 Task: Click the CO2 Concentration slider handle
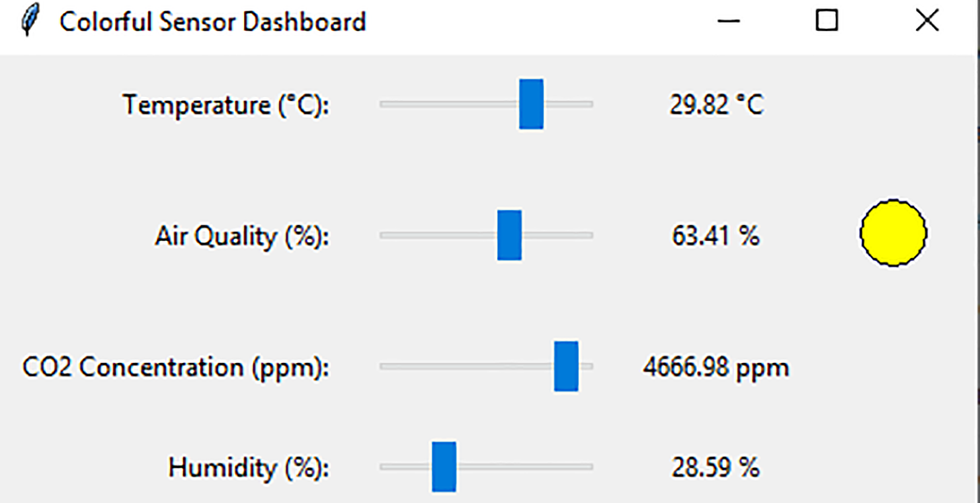click(566, 366)
